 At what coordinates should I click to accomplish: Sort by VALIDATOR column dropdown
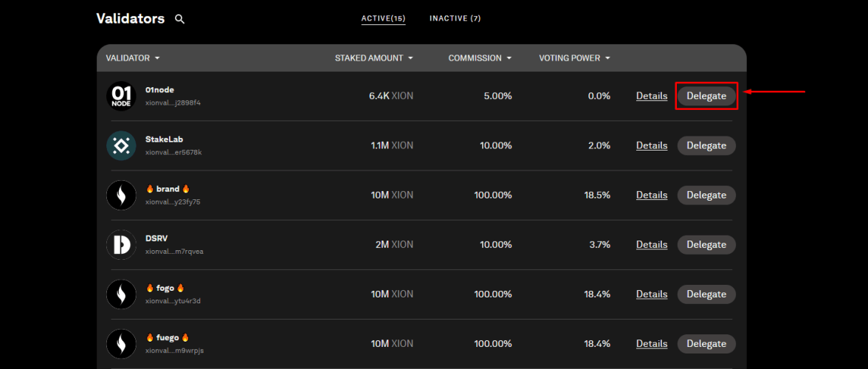(133, 58)
